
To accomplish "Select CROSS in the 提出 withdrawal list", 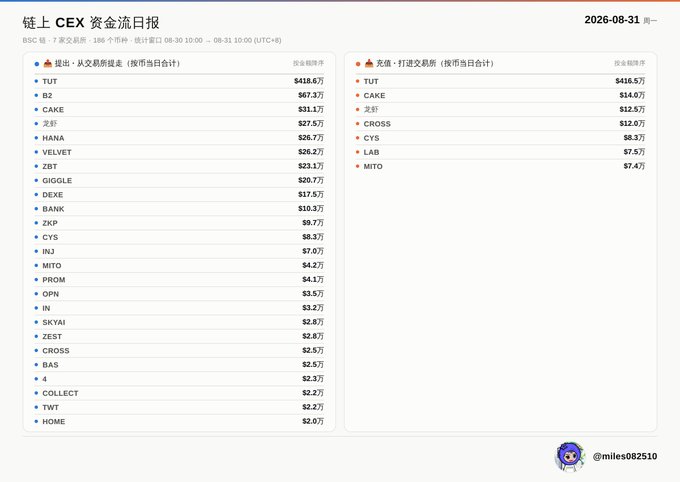I will (x=56, y=351).
